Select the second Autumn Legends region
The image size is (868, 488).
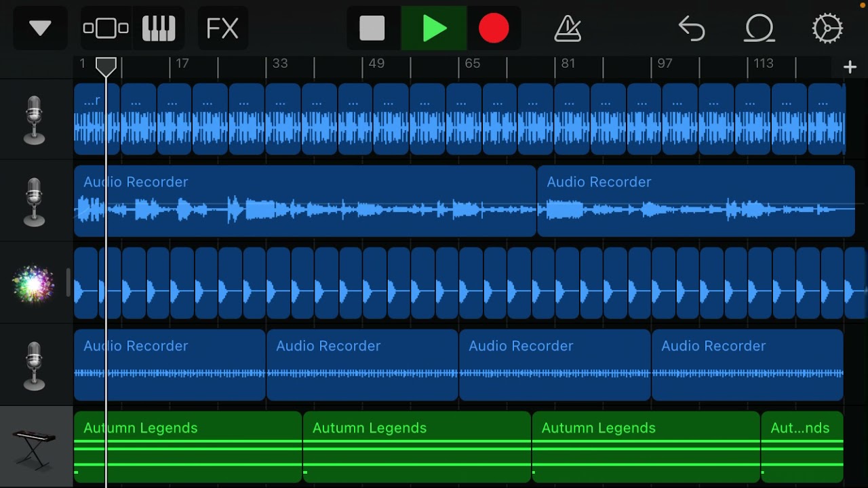[417, 447]
